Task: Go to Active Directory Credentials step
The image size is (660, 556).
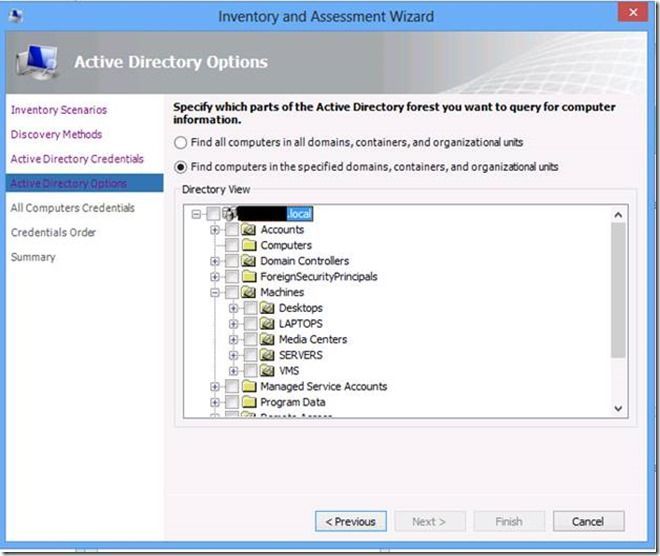Action: point(77,159)
